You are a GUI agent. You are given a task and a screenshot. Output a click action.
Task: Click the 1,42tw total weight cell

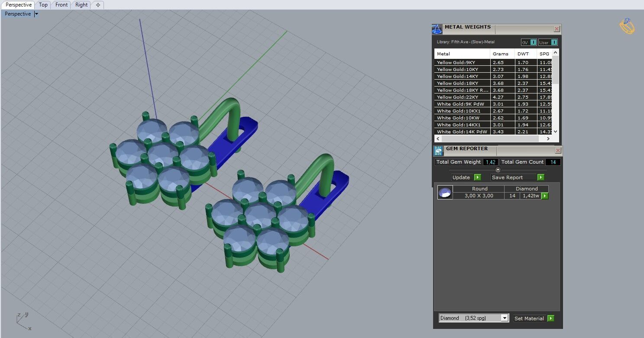click(x=531, y=196)
